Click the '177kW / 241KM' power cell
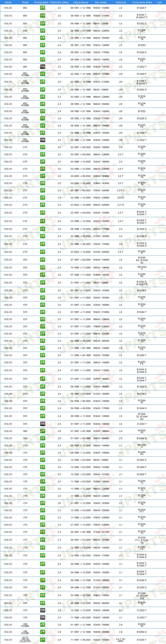The image size is (166, 644). pyautogui.click(x=101, y=532)
